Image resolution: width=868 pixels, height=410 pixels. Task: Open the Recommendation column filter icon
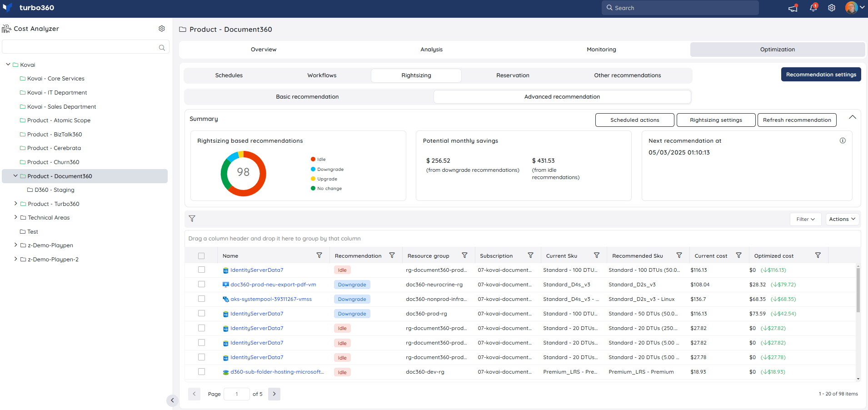[392, 255]
